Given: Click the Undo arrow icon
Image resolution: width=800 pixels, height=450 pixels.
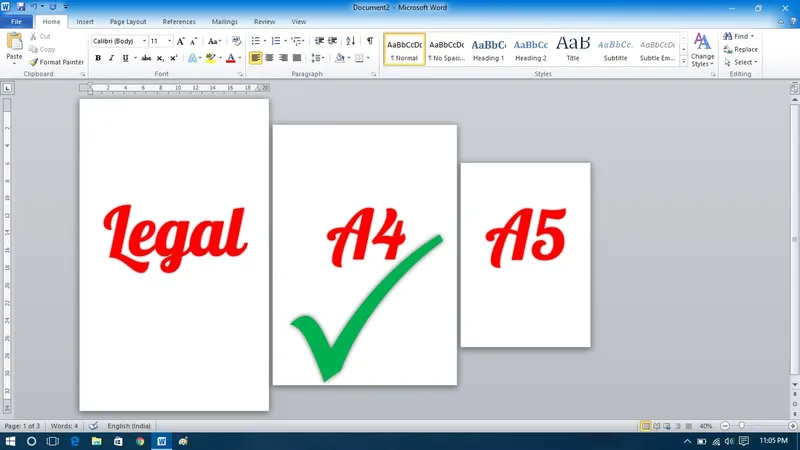Looking at the screenshot, I should 34,7.
